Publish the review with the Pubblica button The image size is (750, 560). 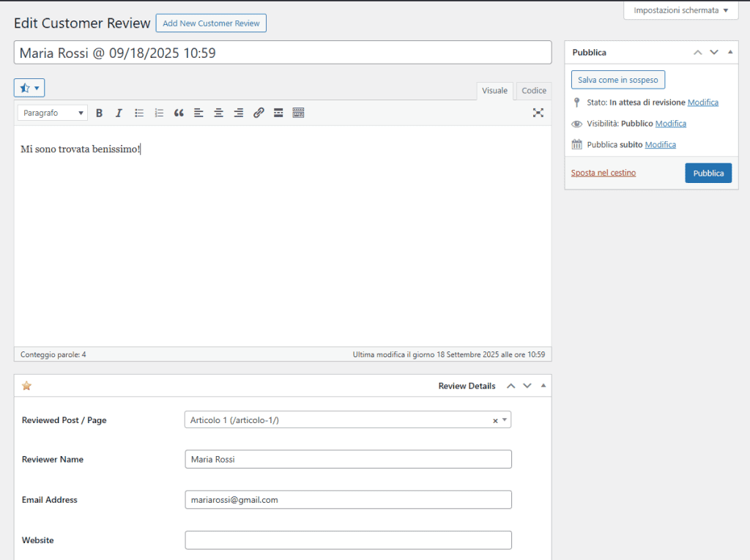pyautogui.click(x=708, y=173)
